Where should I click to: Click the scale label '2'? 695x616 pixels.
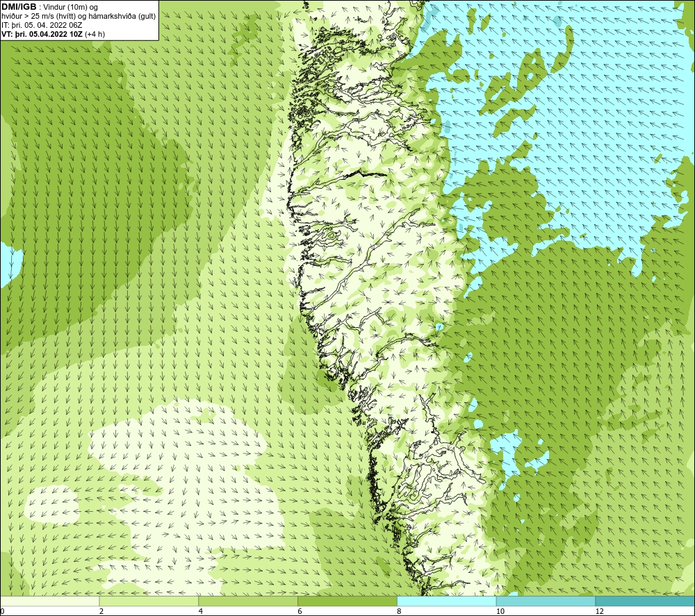101,611
